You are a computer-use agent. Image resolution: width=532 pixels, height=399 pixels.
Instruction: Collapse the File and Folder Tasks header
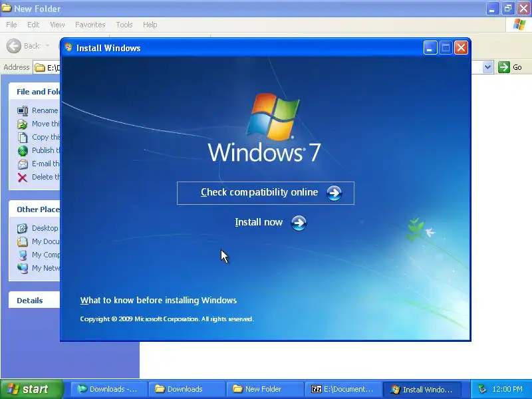pos(35,92)
